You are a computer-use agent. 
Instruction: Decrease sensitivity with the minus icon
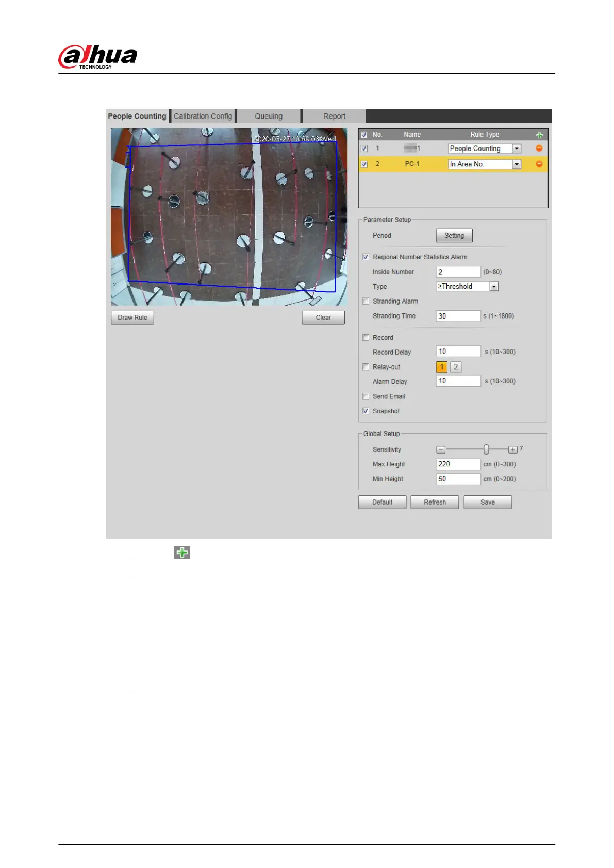441,449
